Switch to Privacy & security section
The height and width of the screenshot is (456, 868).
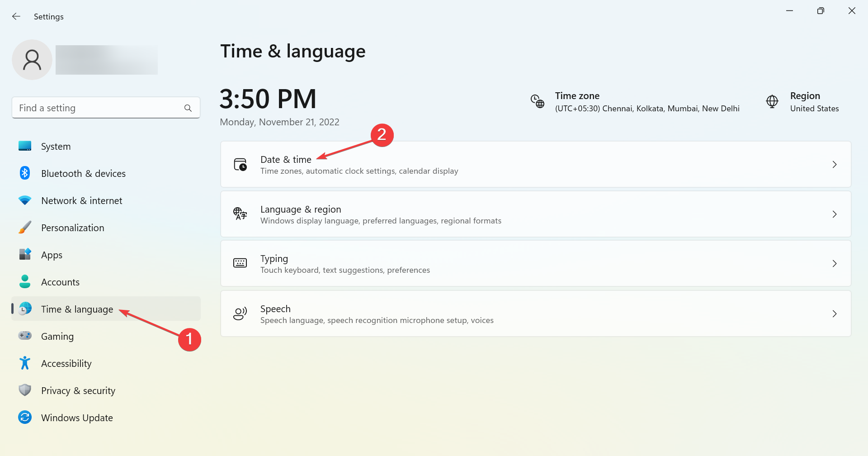(78, 391)
